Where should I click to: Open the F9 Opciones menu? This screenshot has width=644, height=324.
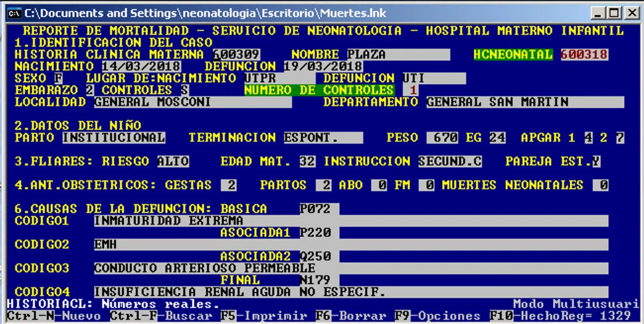tap(437, 316)
